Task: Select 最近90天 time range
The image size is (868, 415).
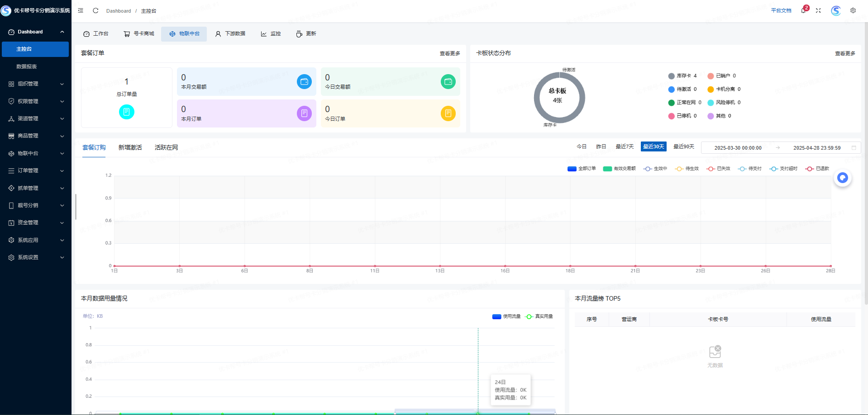Action: coord(684,146)
